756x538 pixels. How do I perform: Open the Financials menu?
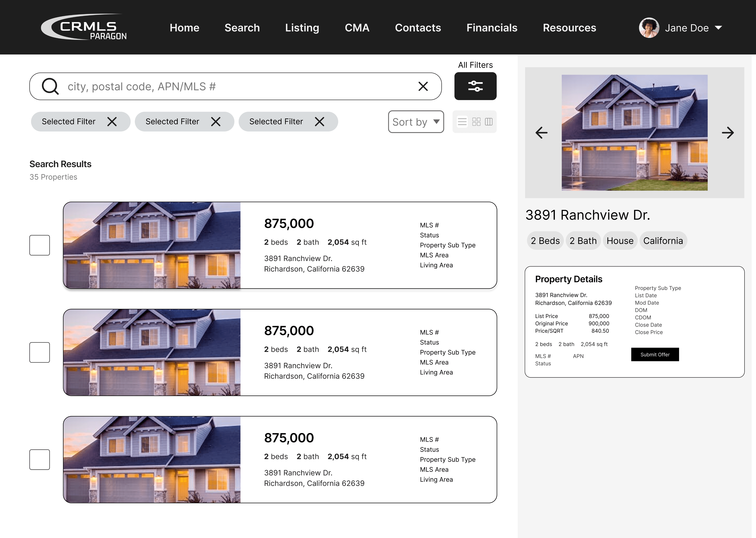pos(492,28)
